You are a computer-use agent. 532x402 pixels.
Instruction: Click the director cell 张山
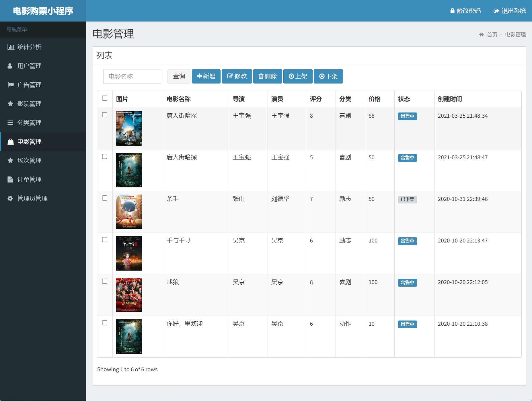pos(239,199)
